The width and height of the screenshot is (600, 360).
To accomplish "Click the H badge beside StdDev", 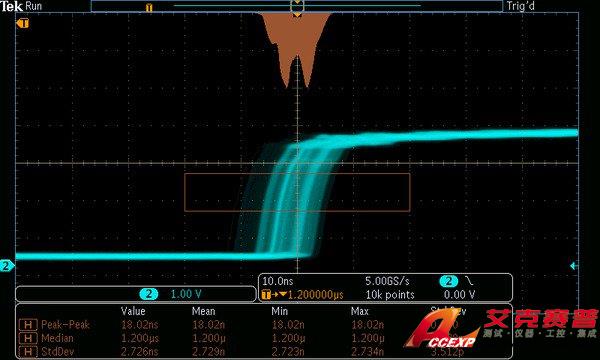I will coord(28,351).
